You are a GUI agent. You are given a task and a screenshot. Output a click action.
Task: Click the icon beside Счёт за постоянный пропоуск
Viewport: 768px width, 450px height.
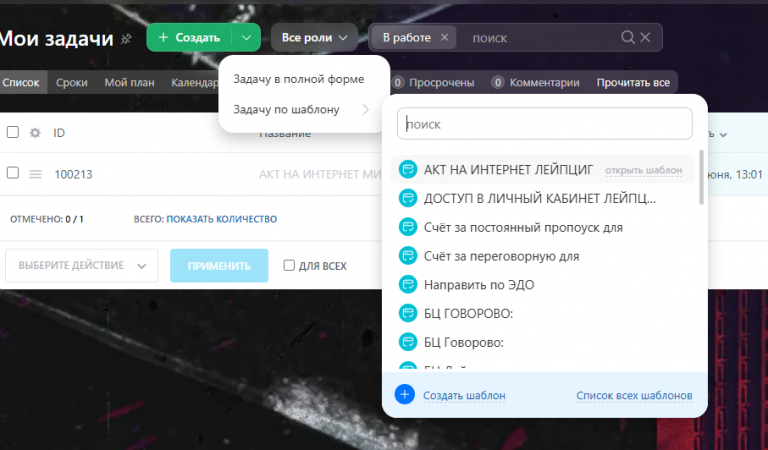408,227
